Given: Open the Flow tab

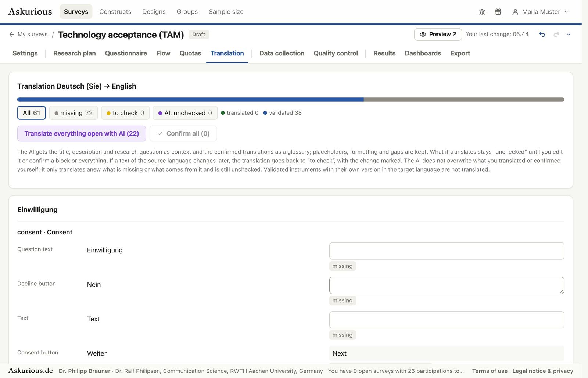Looking at the screenshot, I should point(163,53).
